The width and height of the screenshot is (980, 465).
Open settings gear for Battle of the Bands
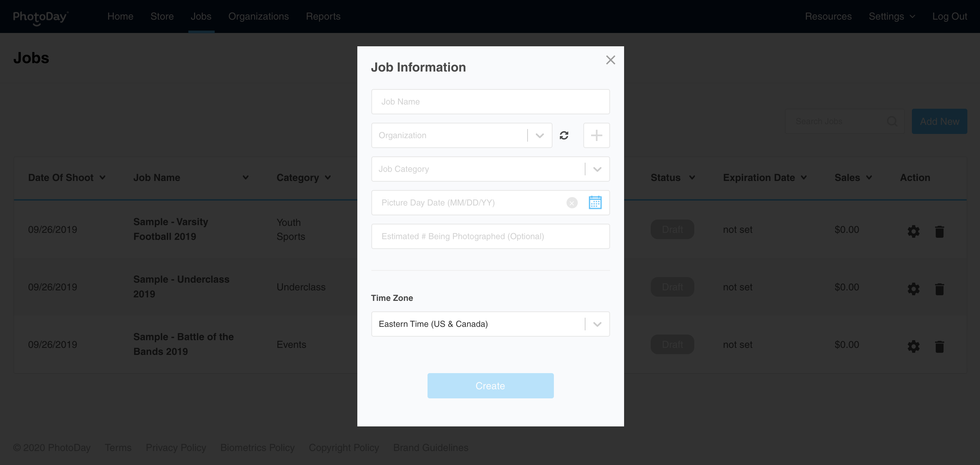pos(913,346)
